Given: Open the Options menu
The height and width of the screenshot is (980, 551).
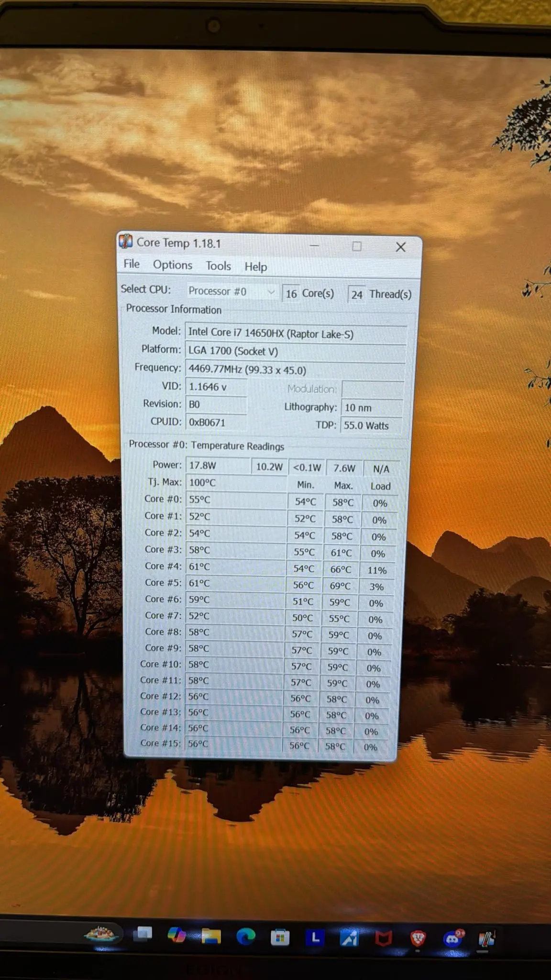Looking at the screenshot, I should [x=173, y=265].
